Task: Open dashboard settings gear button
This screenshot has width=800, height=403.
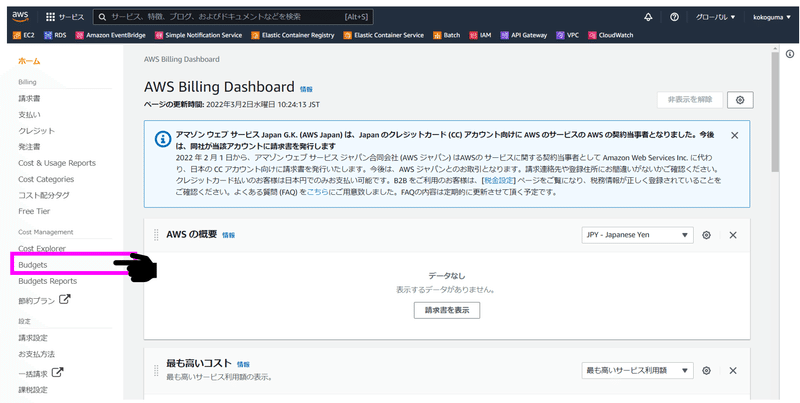Action: pos(740,100)
